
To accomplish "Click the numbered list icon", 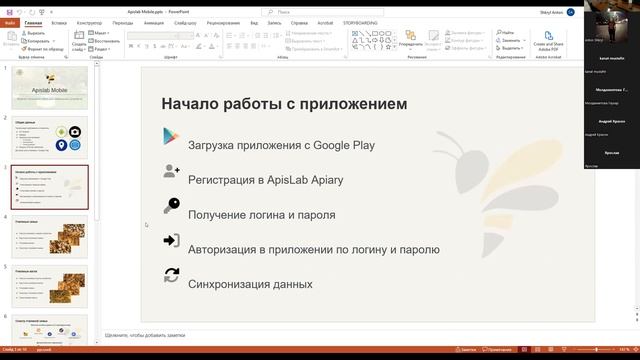I will tap(242, 36).
